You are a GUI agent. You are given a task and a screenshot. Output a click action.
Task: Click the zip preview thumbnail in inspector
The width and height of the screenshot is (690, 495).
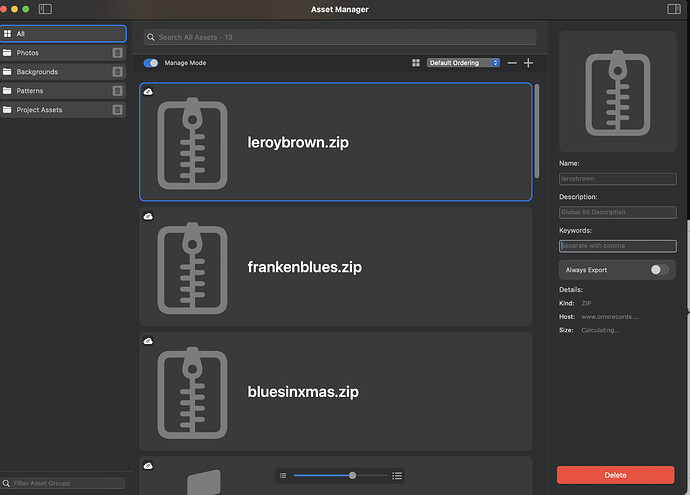(x=617, y=92)
